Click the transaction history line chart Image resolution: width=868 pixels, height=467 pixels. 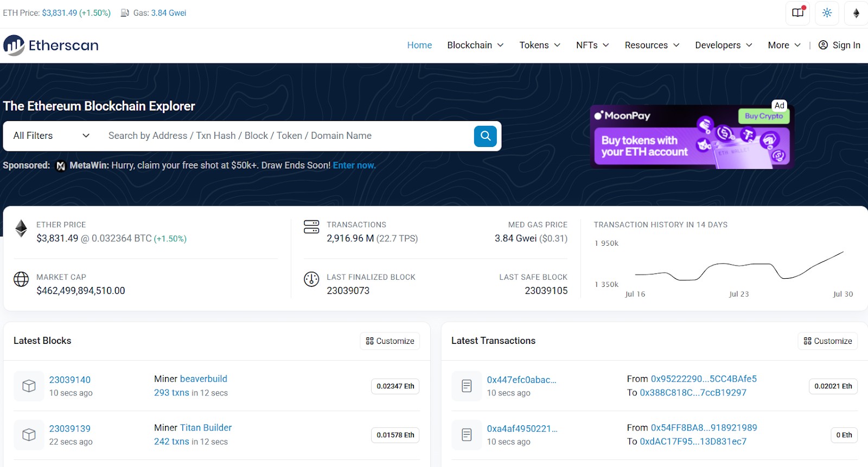(x=739, y=266)
